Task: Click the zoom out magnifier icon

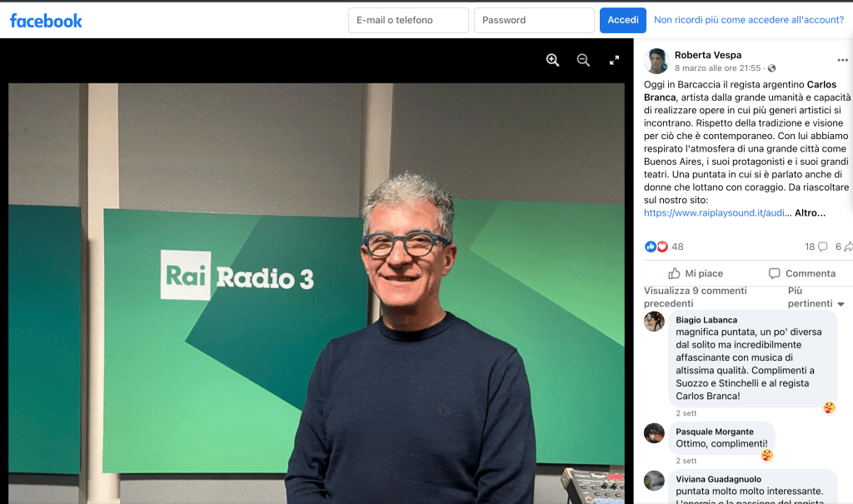Action: (x=583, y=60)
